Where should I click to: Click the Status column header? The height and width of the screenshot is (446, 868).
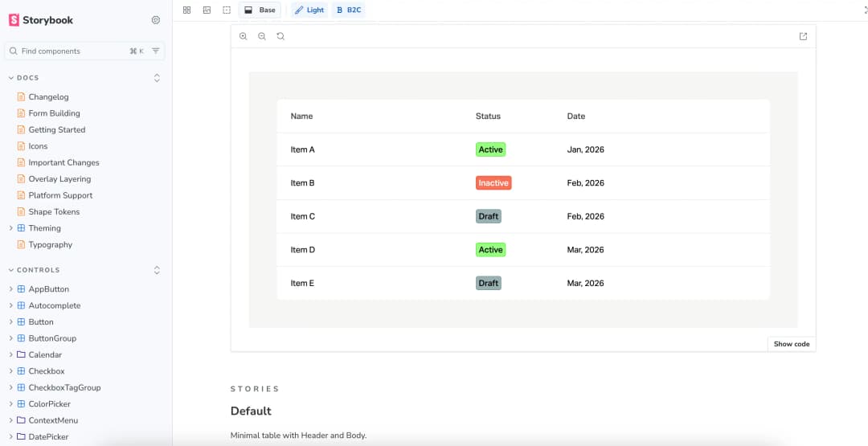point(489,117)
